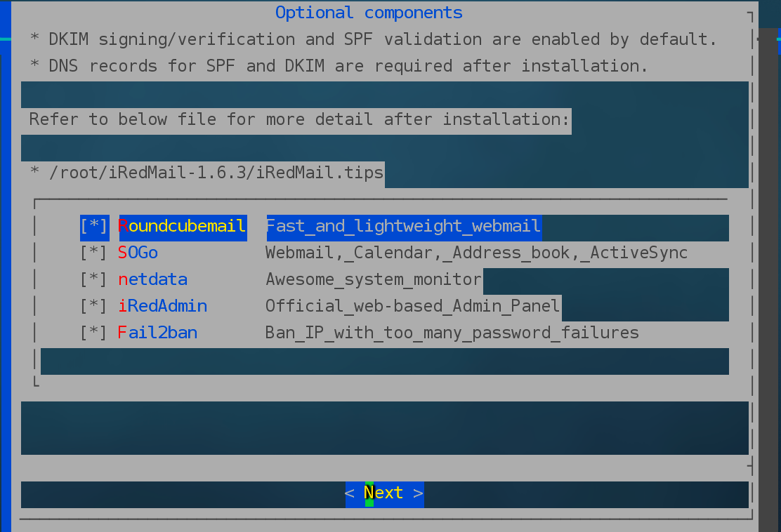Select the Fail2ban component name
Screen dimensions: 781x532
(158, 333)
